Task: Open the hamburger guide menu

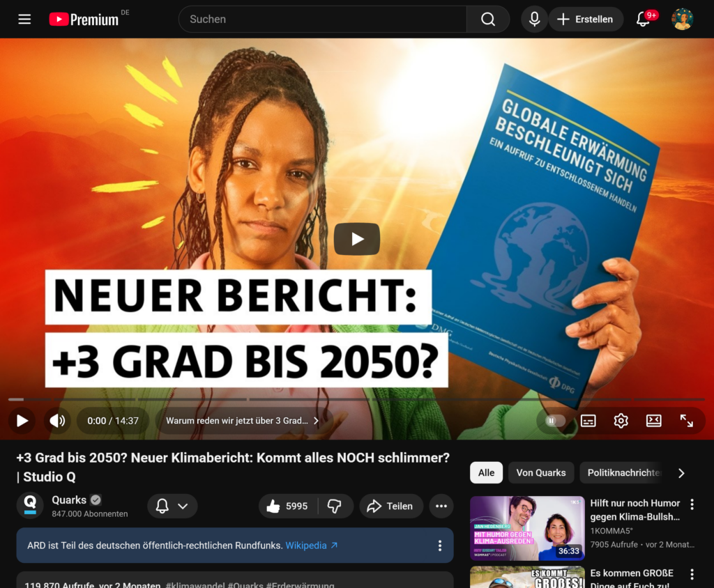Action: (24, 19)
